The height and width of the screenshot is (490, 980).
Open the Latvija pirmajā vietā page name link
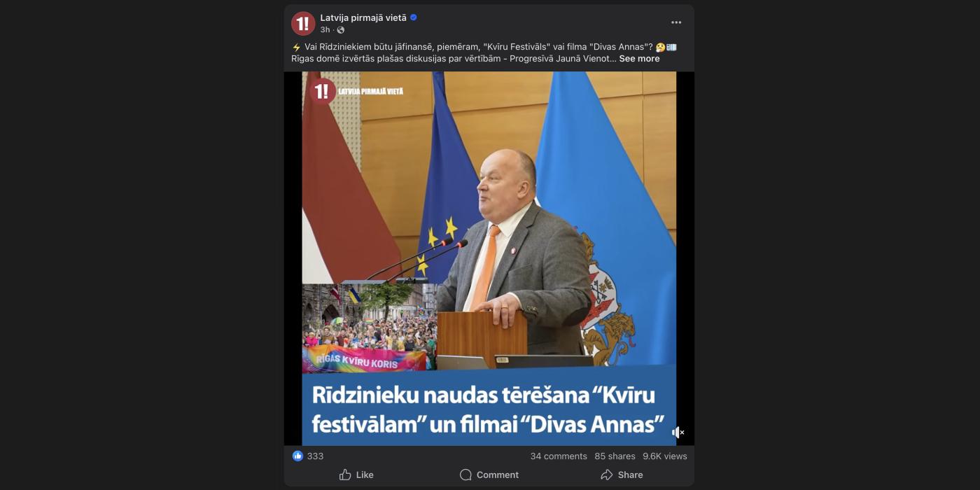point(363,17)
